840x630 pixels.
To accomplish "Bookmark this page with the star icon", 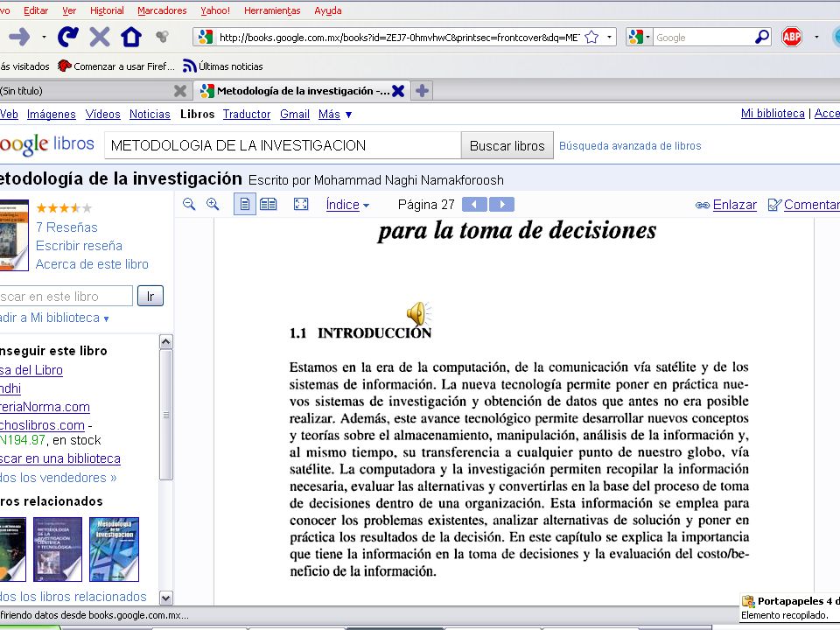I will point(591,37).
